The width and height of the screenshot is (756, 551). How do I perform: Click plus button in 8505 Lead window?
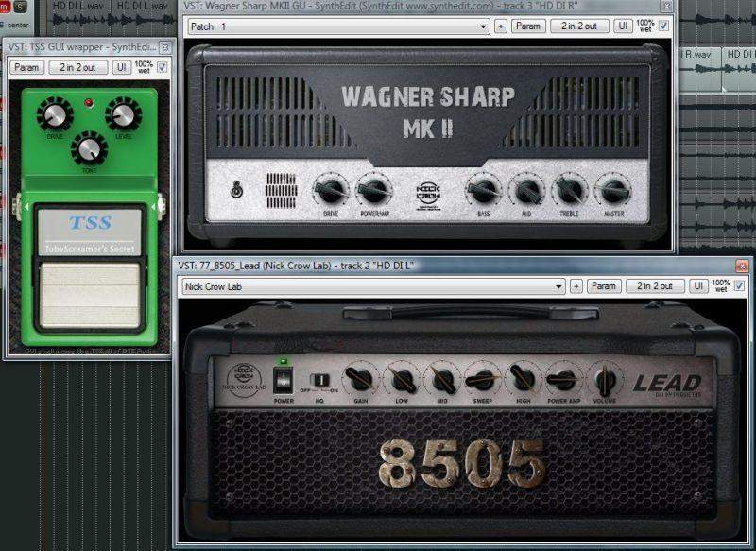point(576,286)
